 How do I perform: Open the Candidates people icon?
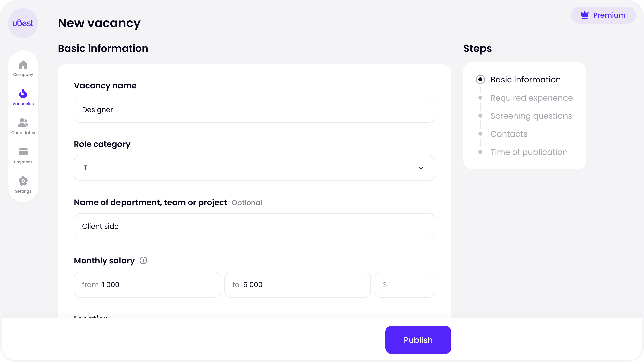[x=23, y=123]
